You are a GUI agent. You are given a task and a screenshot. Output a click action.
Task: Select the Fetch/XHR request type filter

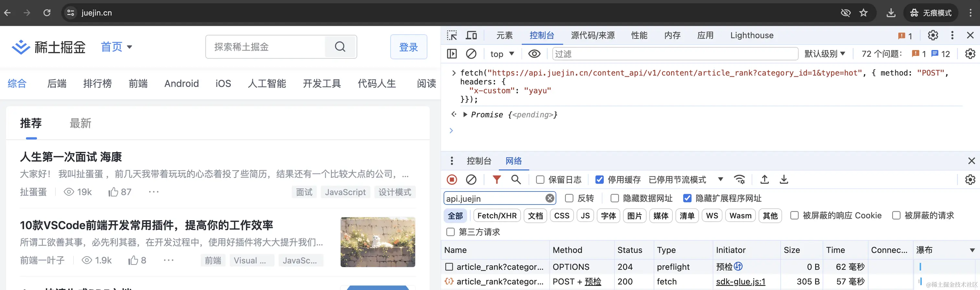click(x=496, y=216)
